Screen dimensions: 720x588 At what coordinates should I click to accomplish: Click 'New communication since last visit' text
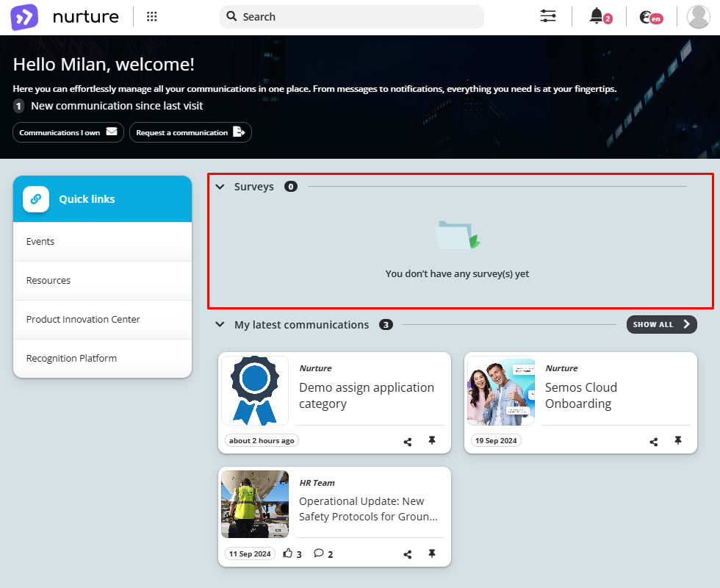(117, 106)
